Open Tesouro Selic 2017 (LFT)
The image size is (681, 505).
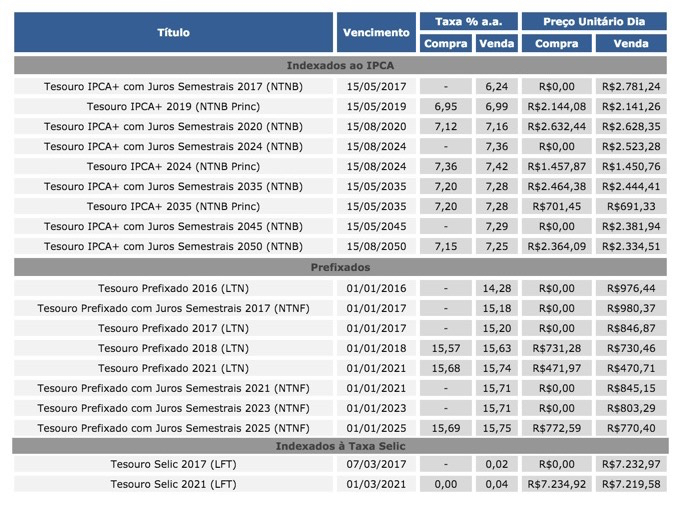coord(173,464)
